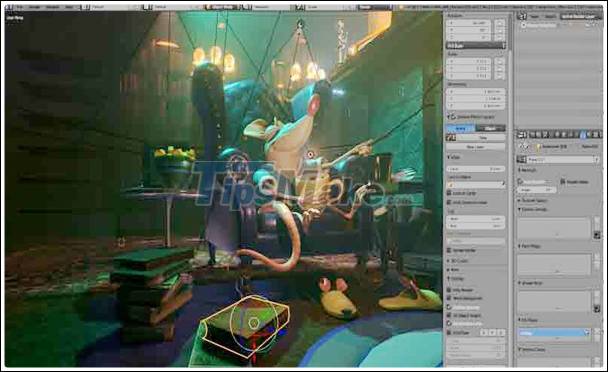608x372 pixels.
Task: Browse mesh data icon left of the mesh name field
Action: point(521,159)
